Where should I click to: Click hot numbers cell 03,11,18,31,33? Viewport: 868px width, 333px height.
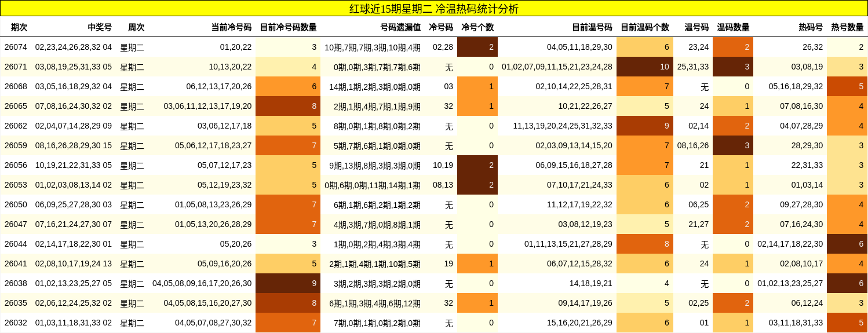(796, 323)
